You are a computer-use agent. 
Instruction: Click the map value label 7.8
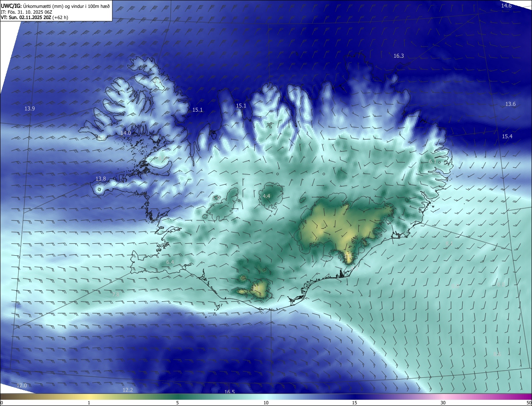click(x=116, y=294)
